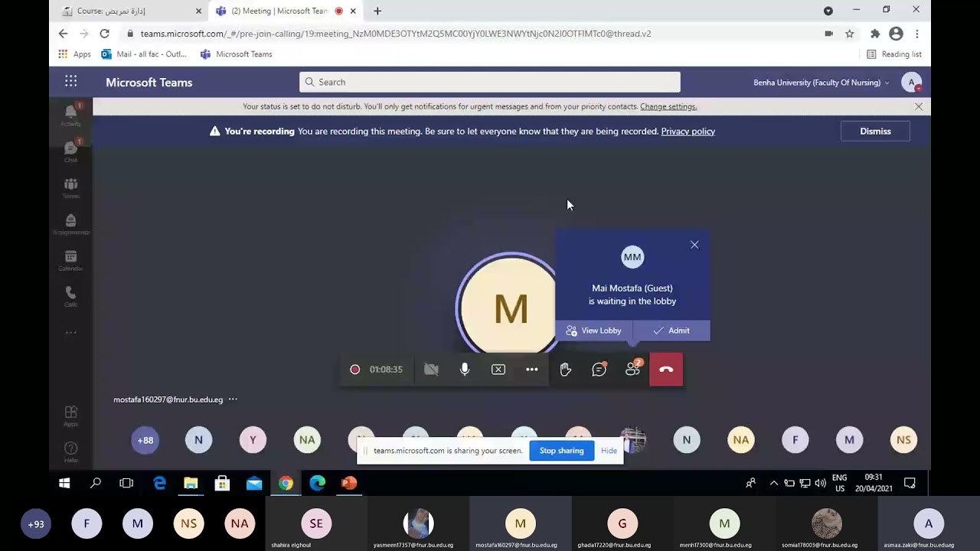Show meeting conversation chat

click(599, 370)
